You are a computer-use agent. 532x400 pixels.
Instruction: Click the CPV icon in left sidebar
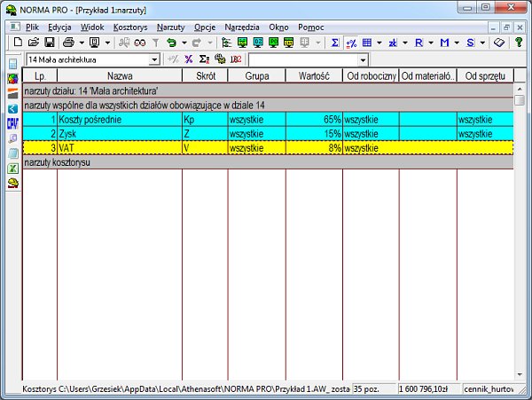click(12, 123)
